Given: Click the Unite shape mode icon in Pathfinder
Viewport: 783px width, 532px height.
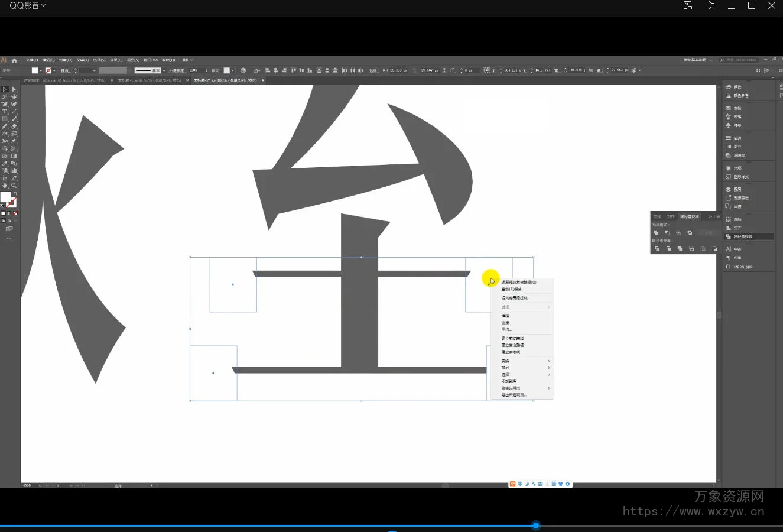Looking at the screenshot, I should pos(657,233).
